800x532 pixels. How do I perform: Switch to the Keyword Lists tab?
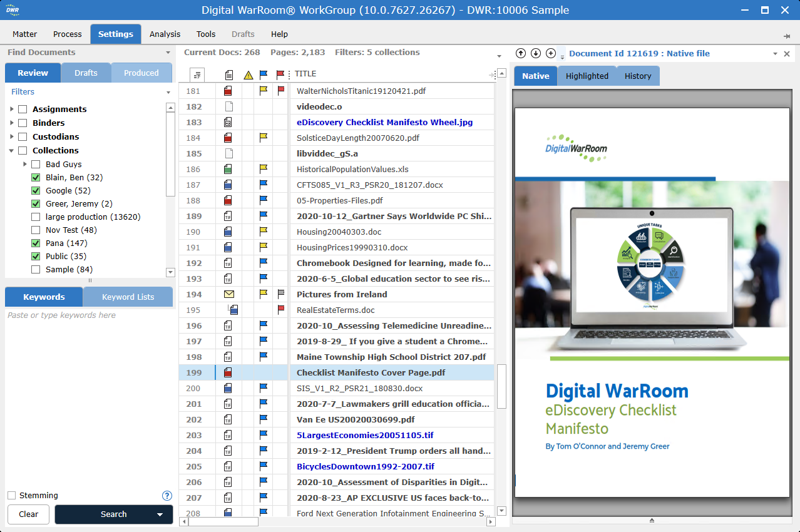[x=128, y=297]
